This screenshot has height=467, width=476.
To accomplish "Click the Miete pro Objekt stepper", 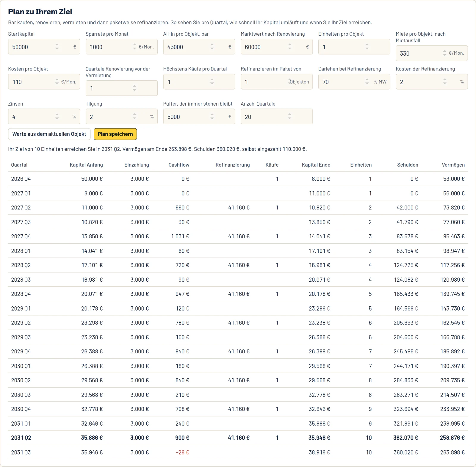I will click(x=444, y=53).
